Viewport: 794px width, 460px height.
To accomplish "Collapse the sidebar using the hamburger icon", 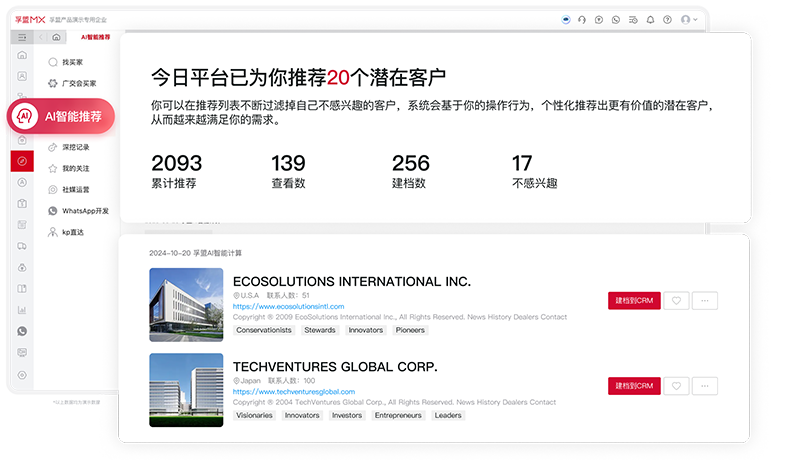I will pos(22,37).
